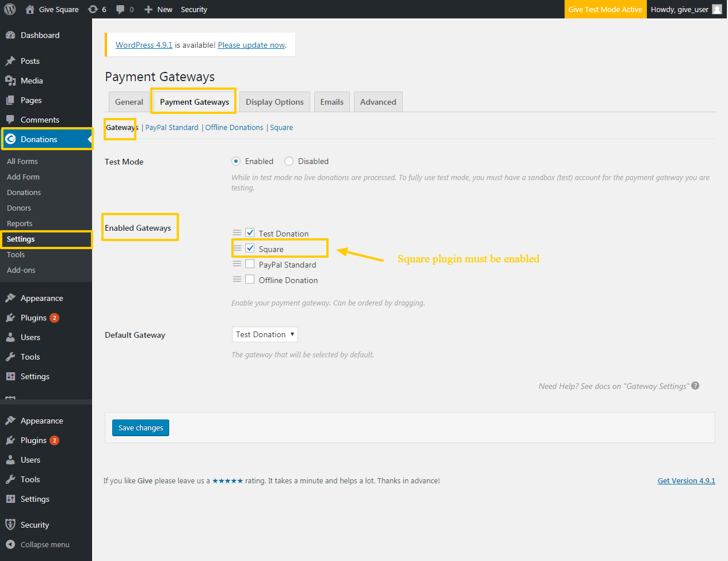Enable the PayPal Standard gateway checkbox
Viewport: 728px width, 561px height.
click(250, 264)
